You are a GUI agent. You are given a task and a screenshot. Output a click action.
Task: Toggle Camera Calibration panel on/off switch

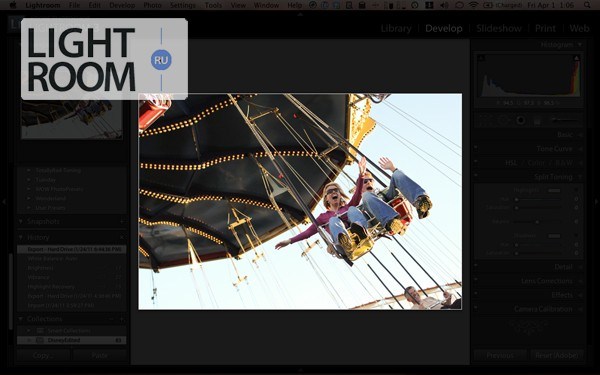[476, 309]
